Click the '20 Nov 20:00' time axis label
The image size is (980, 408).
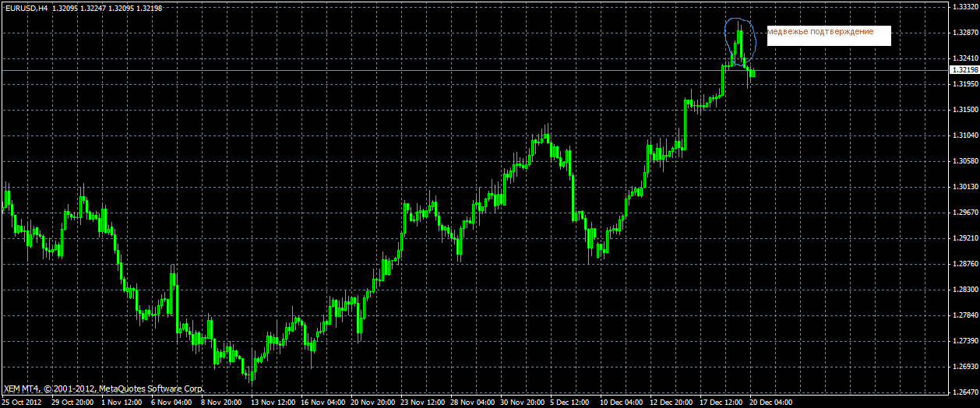click(372, 403)
